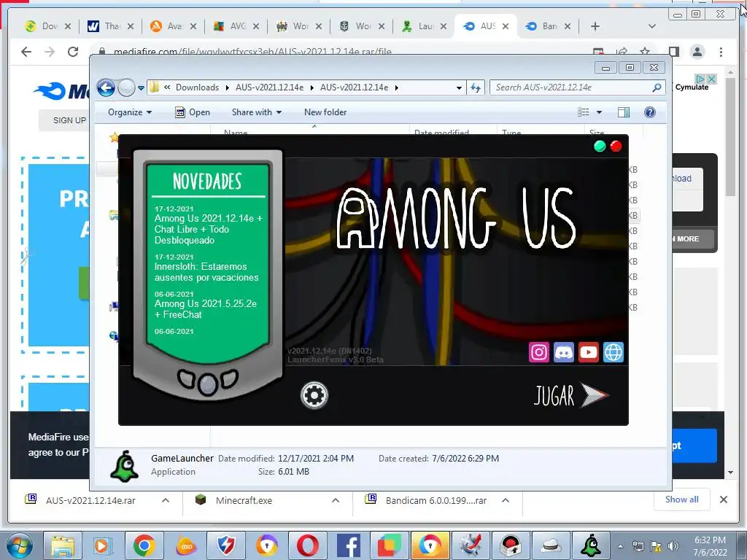Open a new Chrome tab
The image size is (747, 560).
click(x=595, y=26)
